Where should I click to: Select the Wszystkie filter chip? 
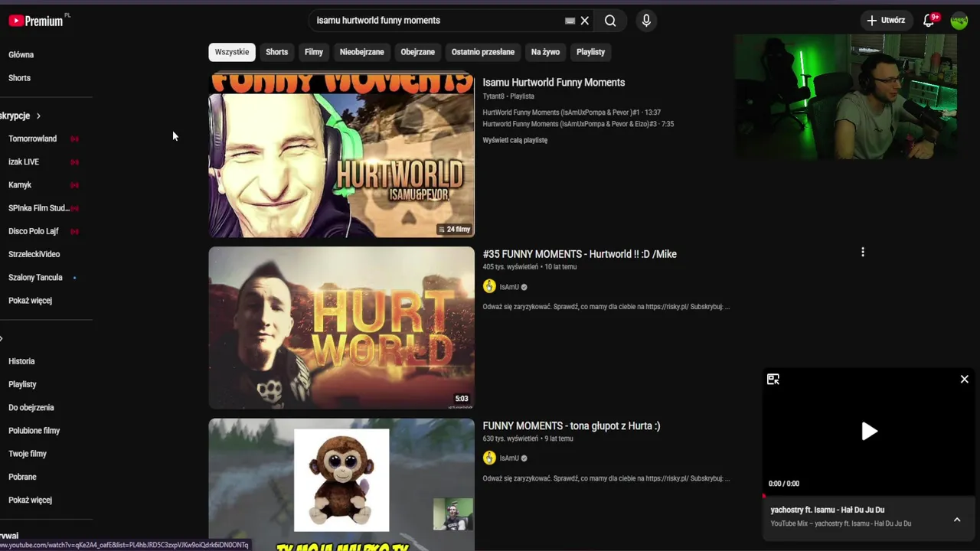[x=232, y=52]
